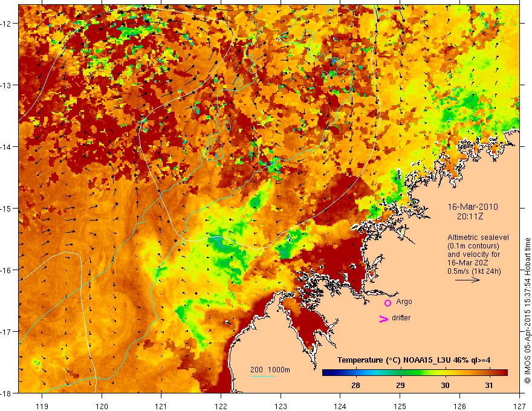
Task: Click the latitude label -14
Action: coord(6,147)
